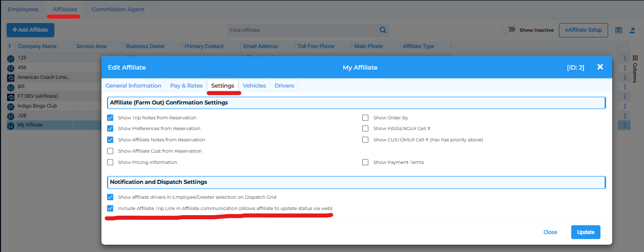Click the email icon for row 123
The image size is (644, 252).
pos(10,58)
